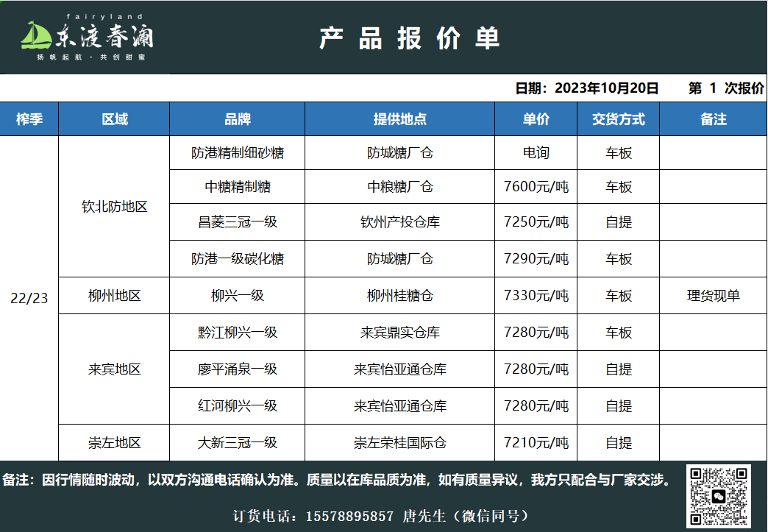Click the 崇左荣桂国际仓 location cell
Screen dimensions: 768x532
pos(399,443)
